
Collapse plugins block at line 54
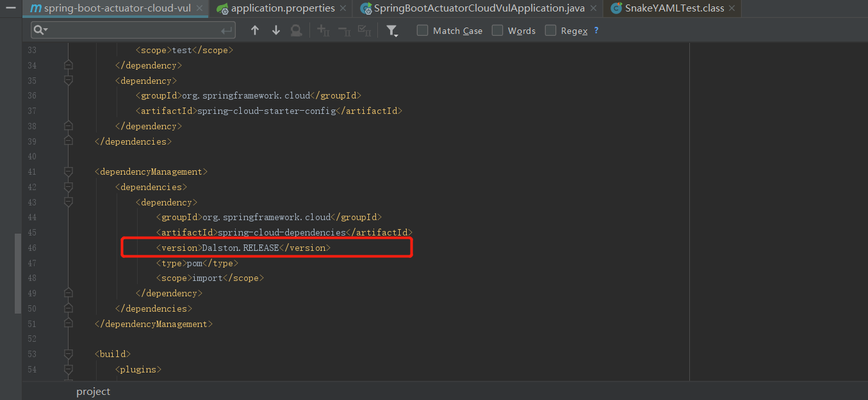coord(69,369)
